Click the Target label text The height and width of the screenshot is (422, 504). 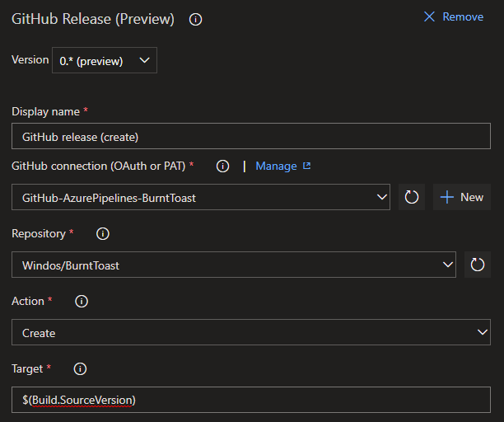click(27, 369)
